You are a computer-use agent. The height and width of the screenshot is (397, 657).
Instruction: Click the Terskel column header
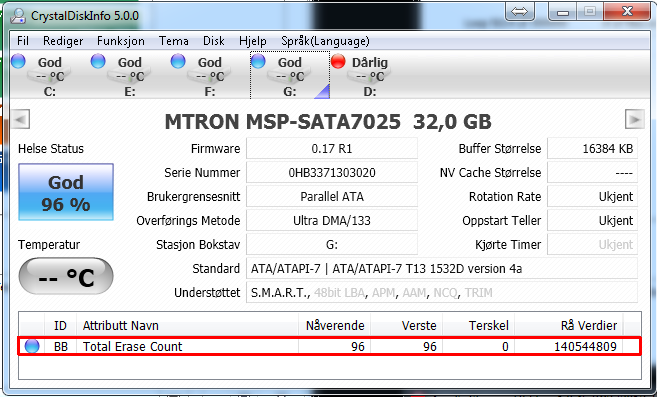coord(479,325)
